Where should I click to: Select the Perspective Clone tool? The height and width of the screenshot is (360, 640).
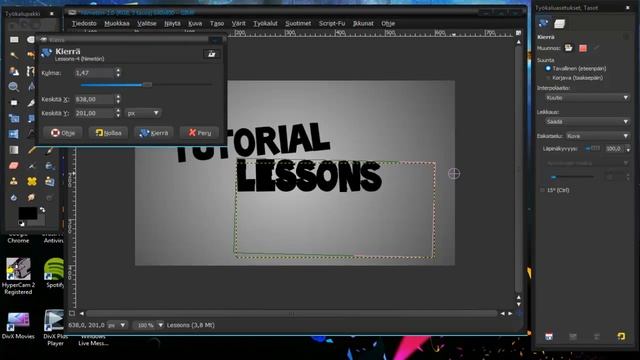(x=49, y=181)
